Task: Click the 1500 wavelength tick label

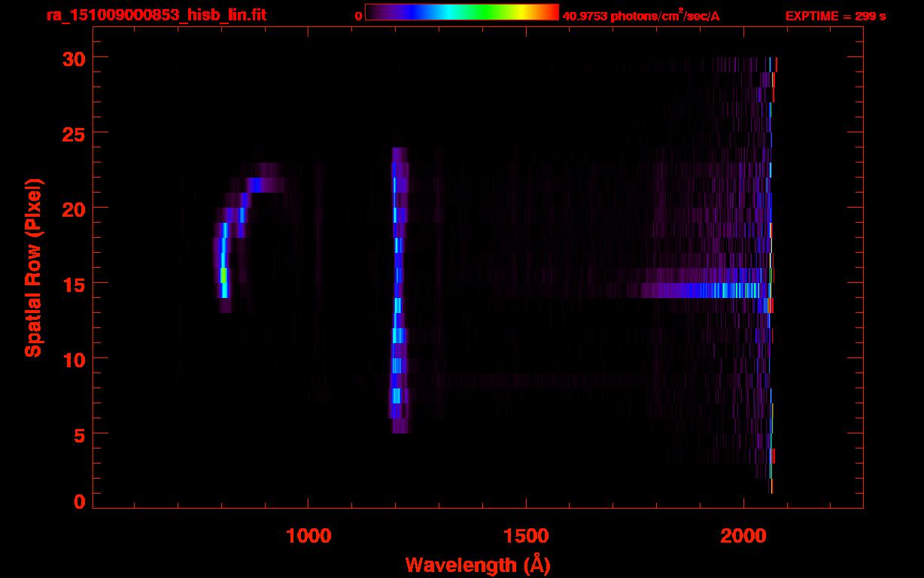Action: pos(525,535)
